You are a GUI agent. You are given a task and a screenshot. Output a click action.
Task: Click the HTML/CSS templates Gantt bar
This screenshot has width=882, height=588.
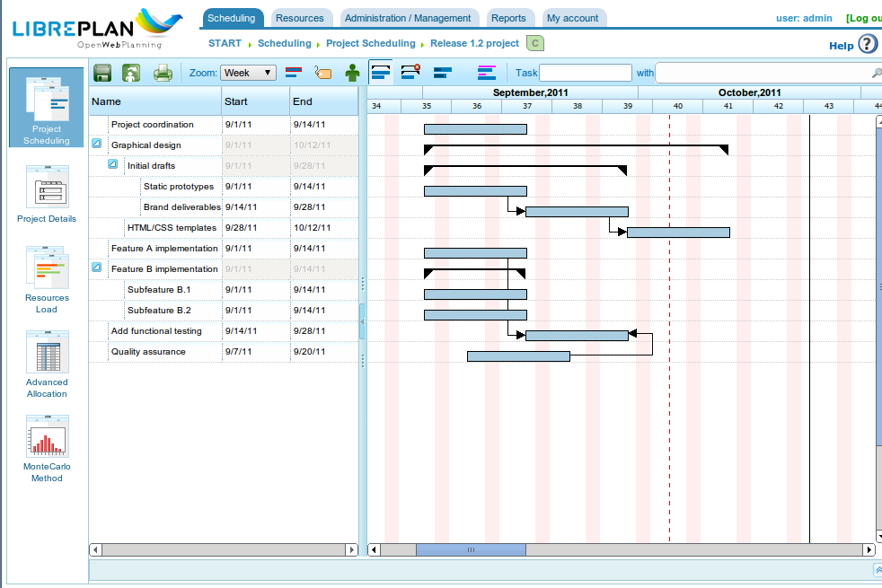click(678, 233)
